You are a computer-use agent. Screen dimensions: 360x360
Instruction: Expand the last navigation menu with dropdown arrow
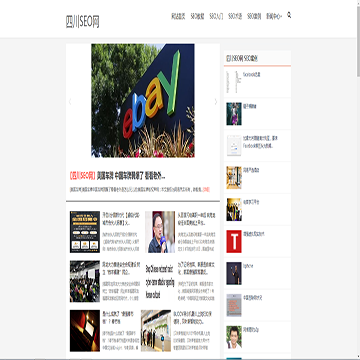[x=274, y=16]
